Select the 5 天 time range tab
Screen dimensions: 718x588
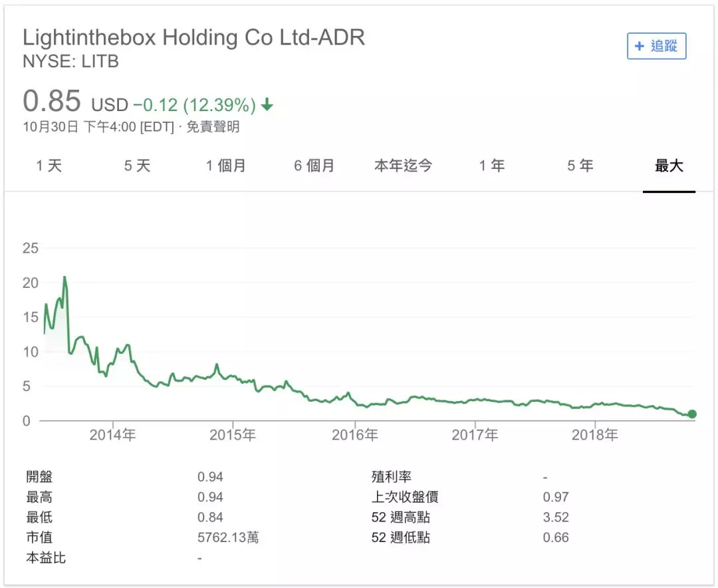138,166
